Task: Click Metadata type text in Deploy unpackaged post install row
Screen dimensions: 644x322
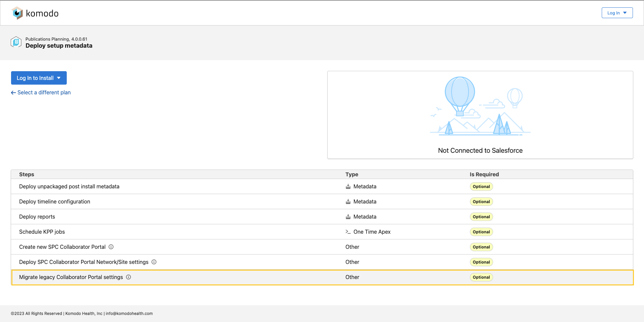Action: [365, 186]
